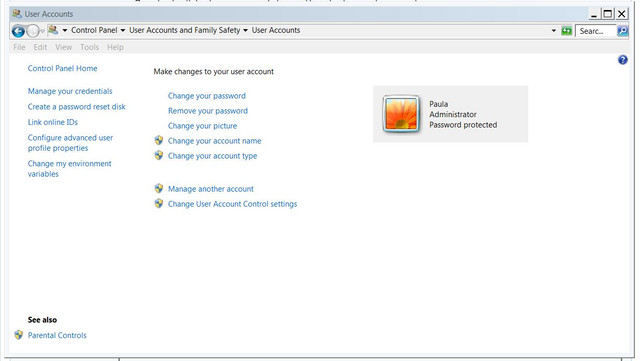The width and height of the screenshot is (640, 361).
Task: Open the Help menu
Action: [x=115, y=47]
